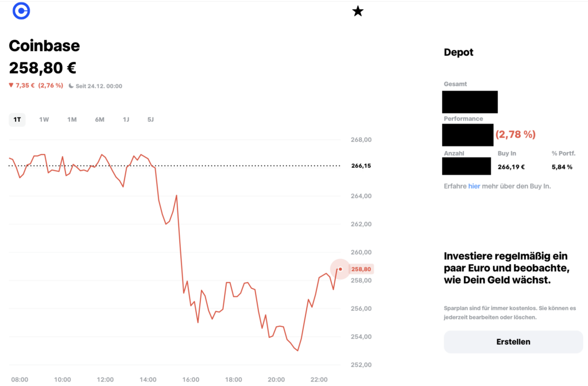Click the Erstellen savings plan button
The image size is (588, 386).
coord(513,342)
